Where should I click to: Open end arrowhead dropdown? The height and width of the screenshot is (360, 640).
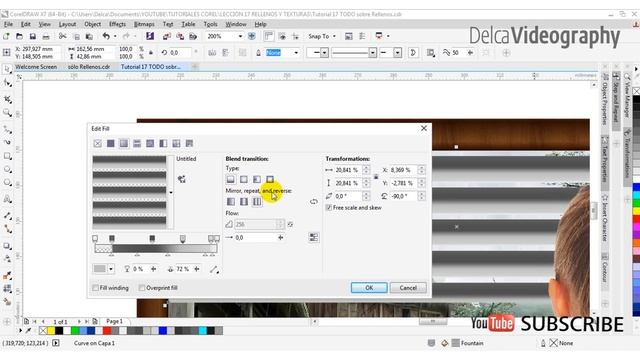click(397, 53)
